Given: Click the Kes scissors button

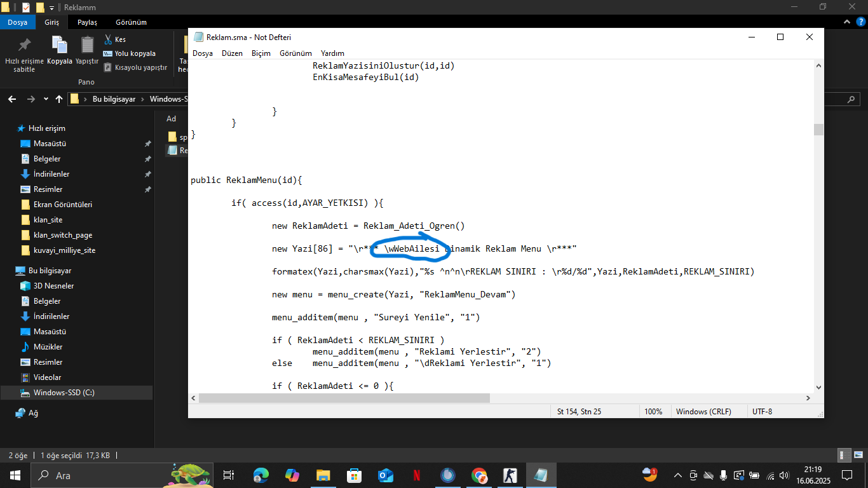Looking at the screenshot, I should 115,39.
